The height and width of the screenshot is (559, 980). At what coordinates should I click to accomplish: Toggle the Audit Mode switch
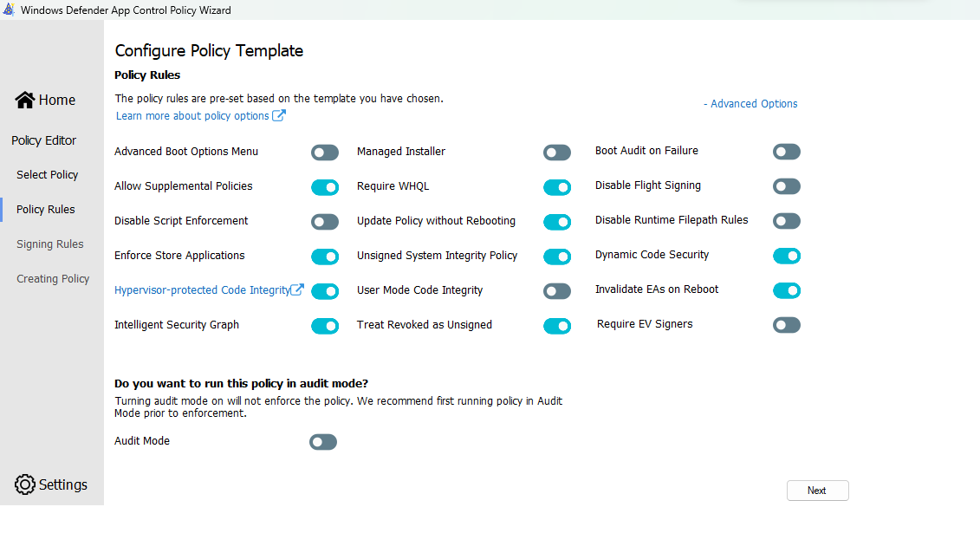[322, 441]
